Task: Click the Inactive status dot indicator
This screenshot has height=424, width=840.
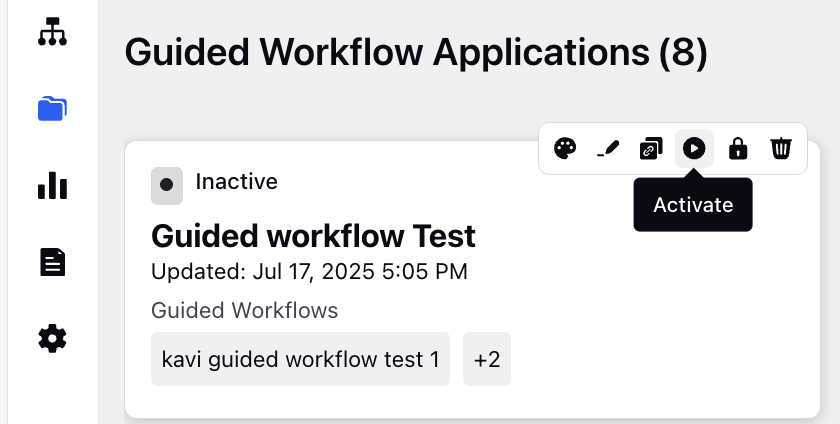Action: click(167, 185)
